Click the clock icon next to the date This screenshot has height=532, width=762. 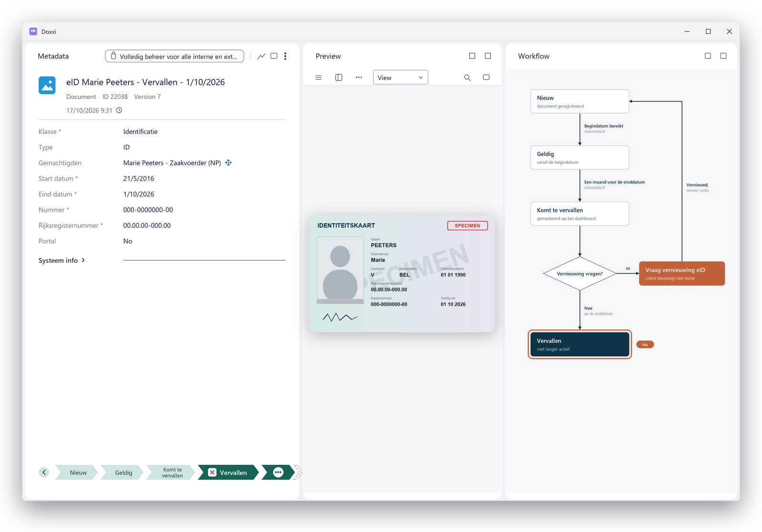(119, 110)
